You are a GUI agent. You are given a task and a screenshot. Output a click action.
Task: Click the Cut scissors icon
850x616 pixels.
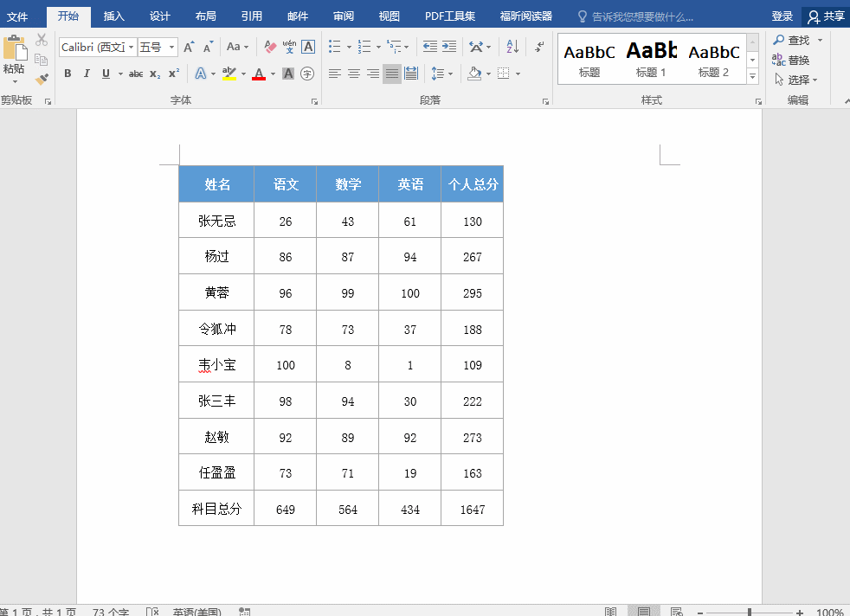coord(42,40)
